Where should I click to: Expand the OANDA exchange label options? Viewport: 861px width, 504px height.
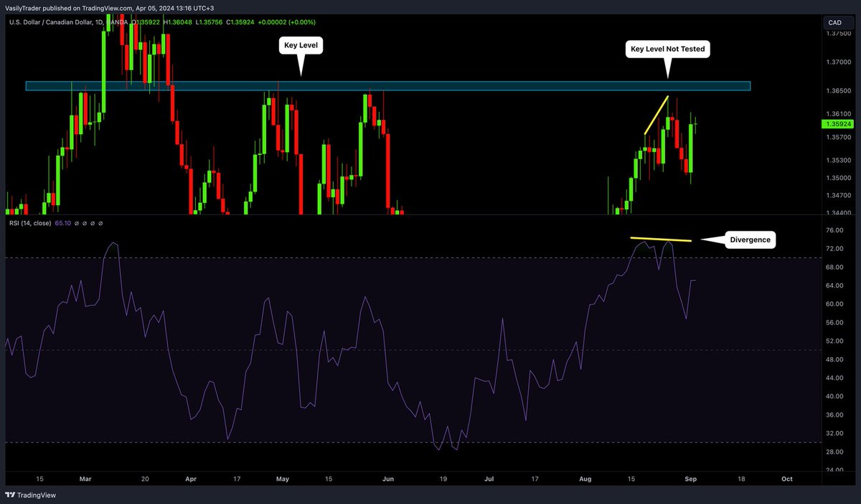(118, 22)
